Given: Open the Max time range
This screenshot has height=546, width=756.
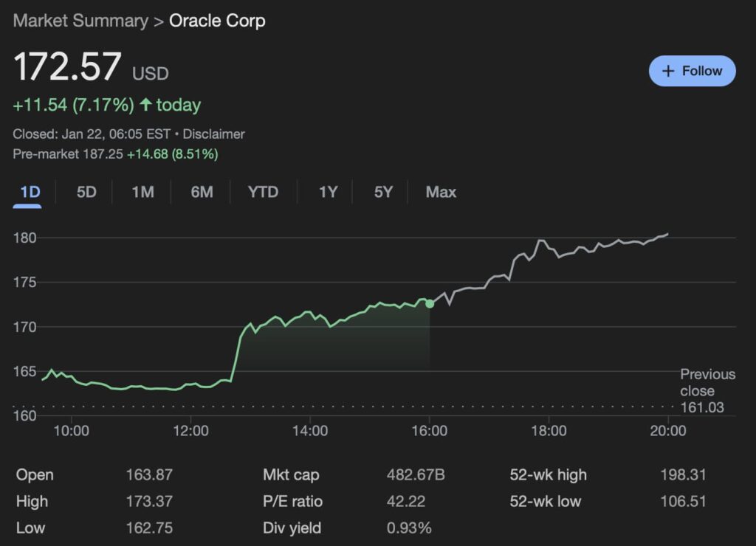Looking at the screenshot, I should [x=439, y=192].
